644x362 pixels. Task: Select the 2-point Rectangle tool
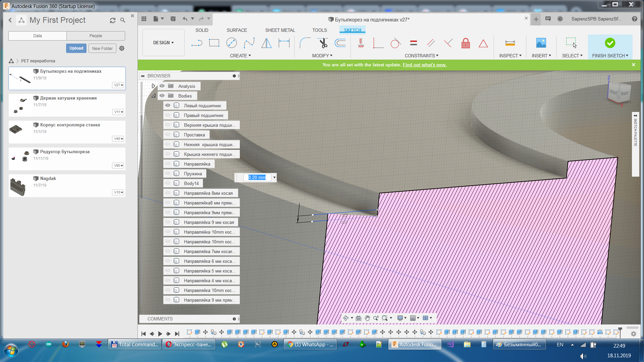pos(214,43)
